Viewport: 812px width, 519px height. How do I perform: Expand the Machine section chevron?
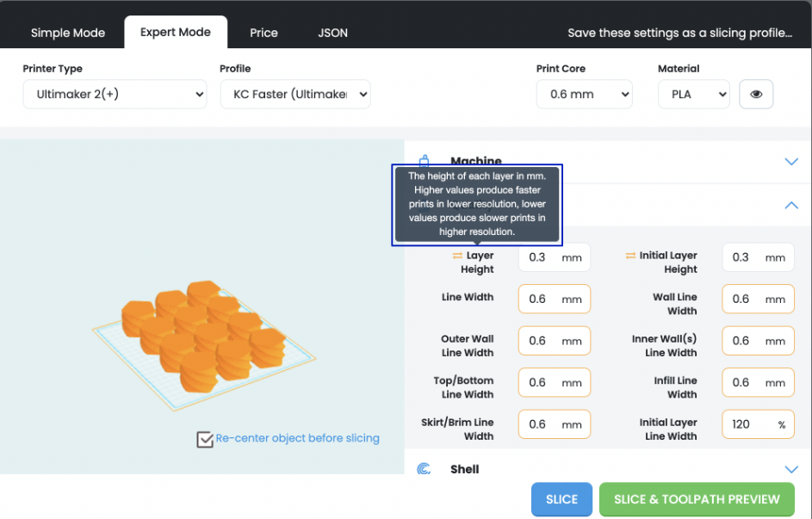(x=791, y=162)
